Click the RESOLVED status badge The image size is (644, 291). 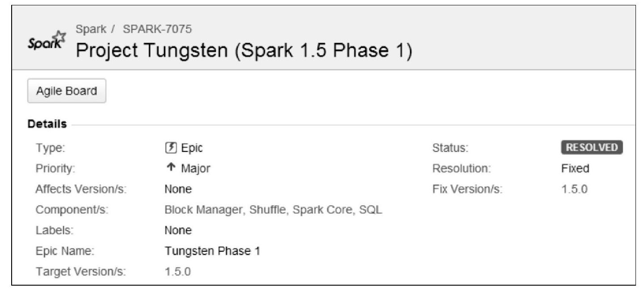(x=592, y=148)
